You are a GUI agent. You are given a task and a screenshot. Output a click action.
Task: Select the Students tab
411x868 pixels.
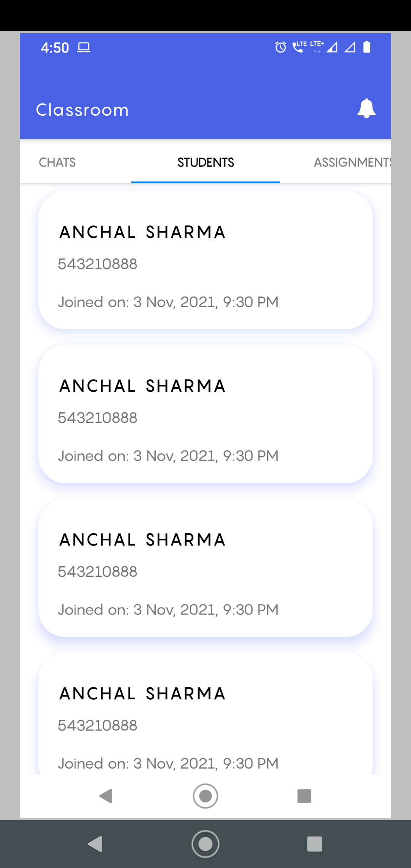205,162
